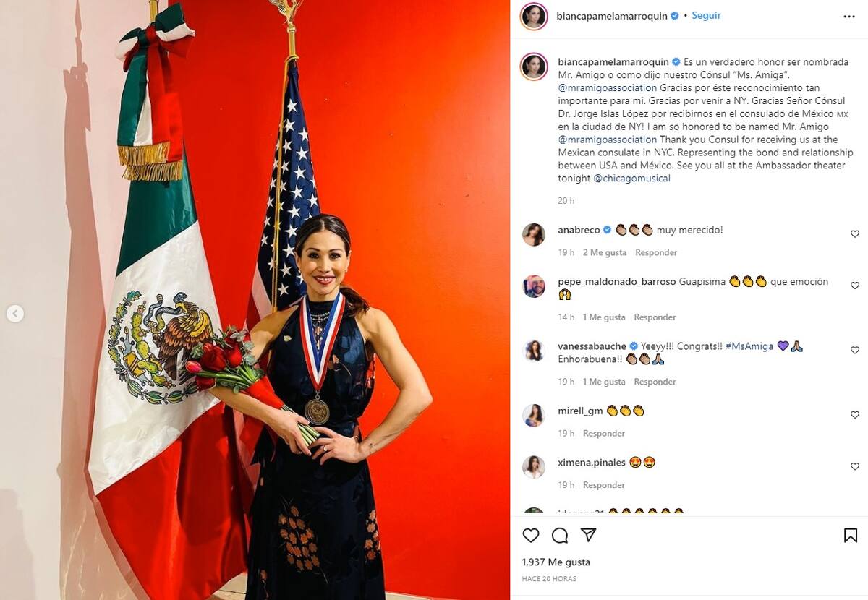The image size is (868, 600).
Task: Reply to anabreco's comment
Action: [656, 252]
